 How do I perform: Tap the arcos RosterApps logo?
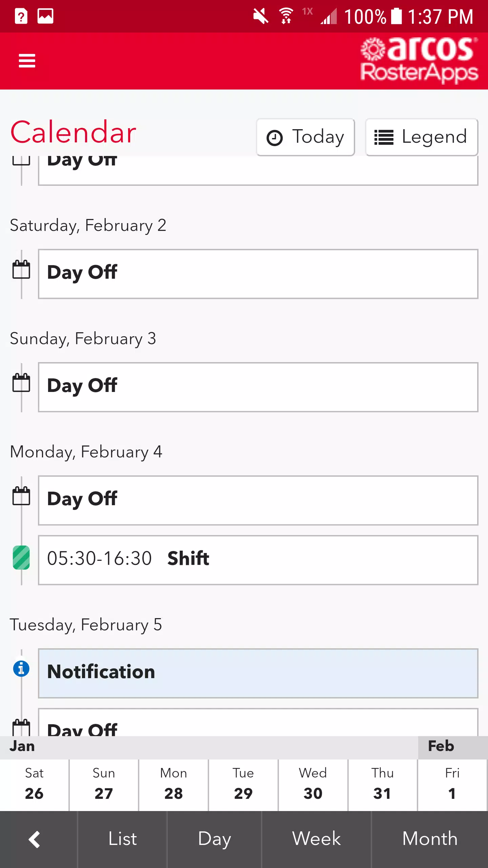[419, 60]
